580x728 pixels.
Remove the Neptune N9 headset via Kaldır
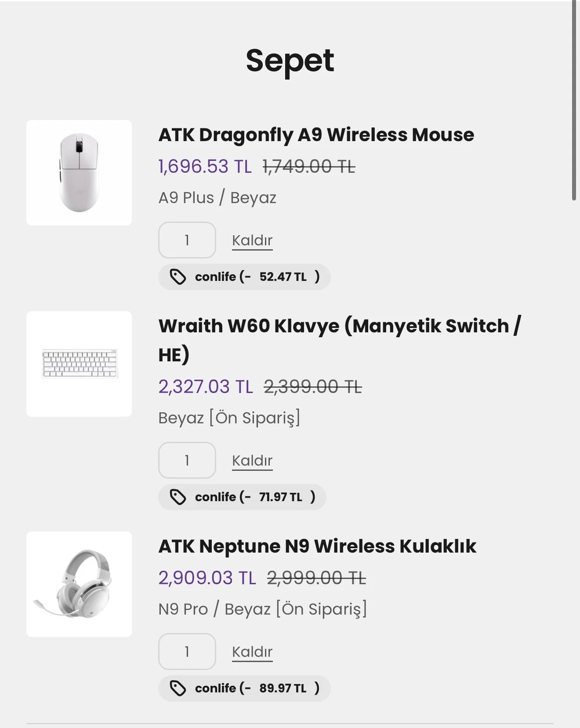pyautogui.click(x=252, y=652)
